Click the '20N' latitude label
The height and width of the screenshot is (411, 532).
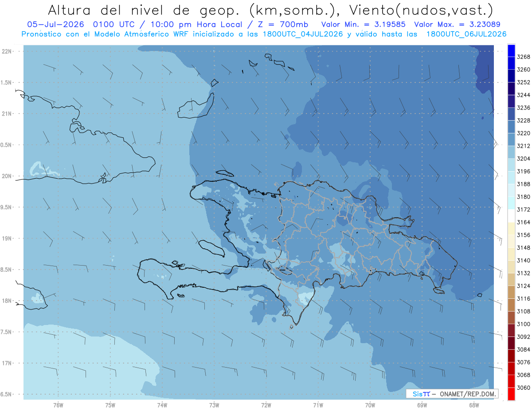6,176
